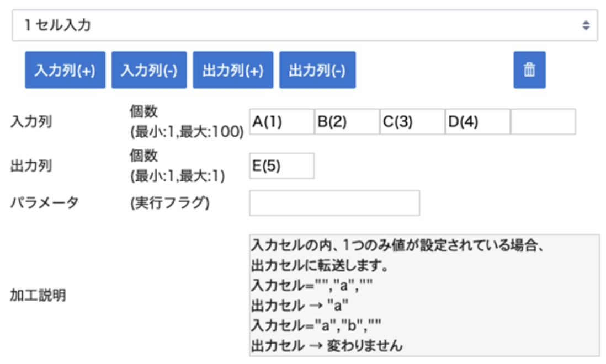Click the 加工説明 row label
The height and width of the screenshot is (364, 606).
[x=38, y=295]
